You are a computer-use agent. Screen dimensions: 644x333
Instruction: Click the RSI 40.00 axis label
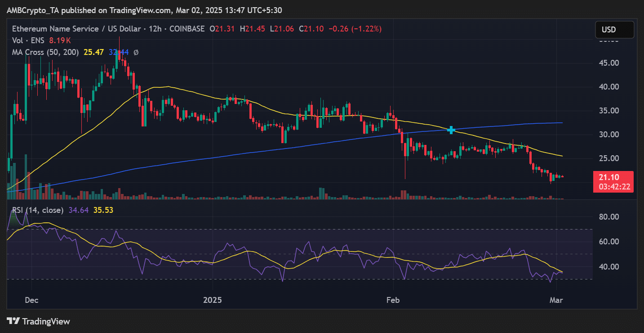(x=609, y=267)
